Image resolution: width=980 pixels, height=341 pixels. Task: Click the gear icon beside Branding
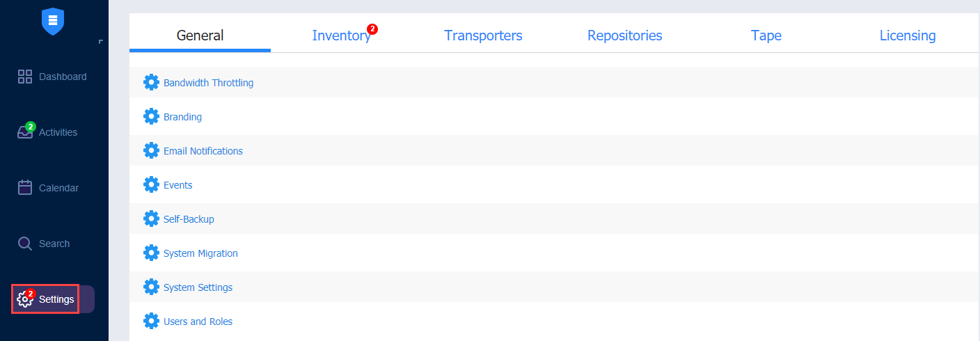(x=151, y=116)
